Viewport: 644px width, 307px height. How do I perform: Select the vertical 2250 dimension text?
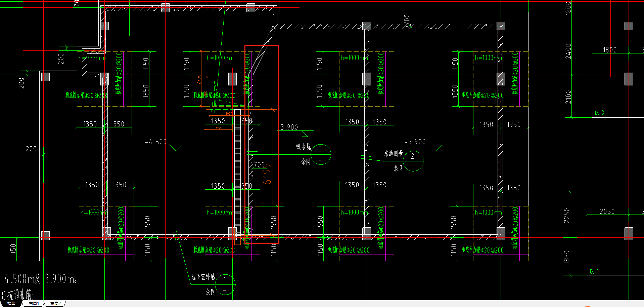click(x=567, y=216)
